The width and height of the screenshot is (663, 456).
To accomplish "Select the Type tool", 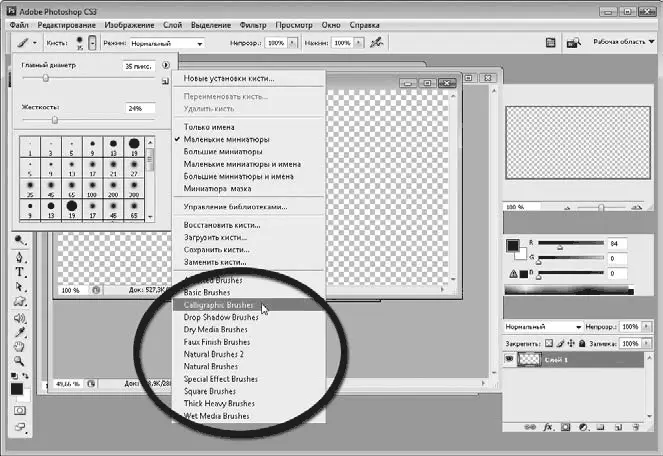I will (x=19, y=272).
